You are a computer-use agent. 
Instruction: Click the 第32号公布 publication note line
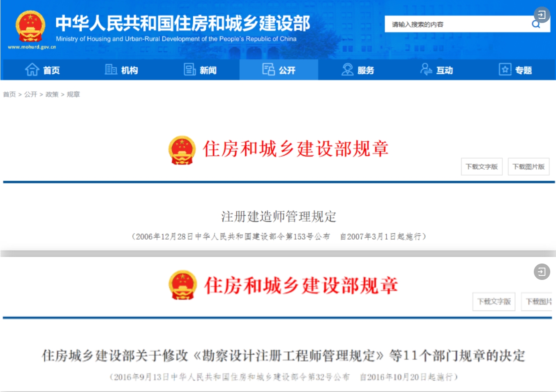point(284,377)
